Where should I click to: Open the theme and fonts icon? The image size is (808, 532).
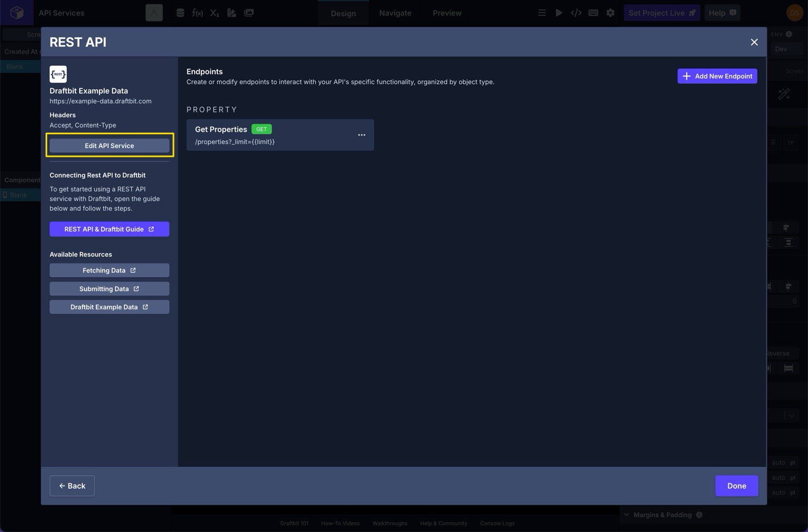(x=232, y=13)
